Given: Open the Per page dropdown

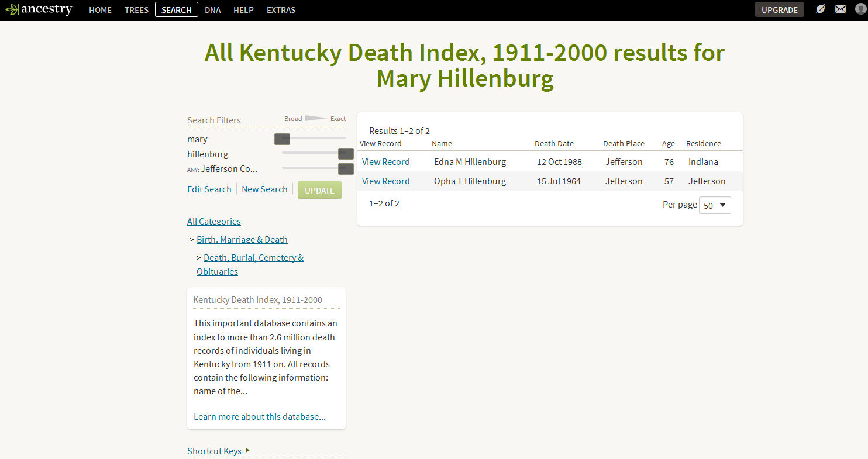Looking at the screenshot, I should point(715,205).
